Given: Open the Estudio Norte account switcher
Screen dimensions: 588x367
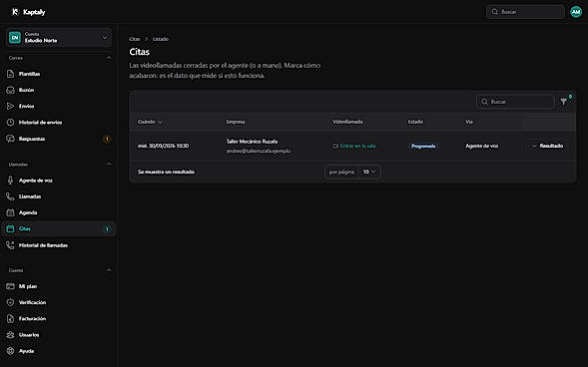Looking at the screenshot, I should pyautogui.click(x=59, y=38).
